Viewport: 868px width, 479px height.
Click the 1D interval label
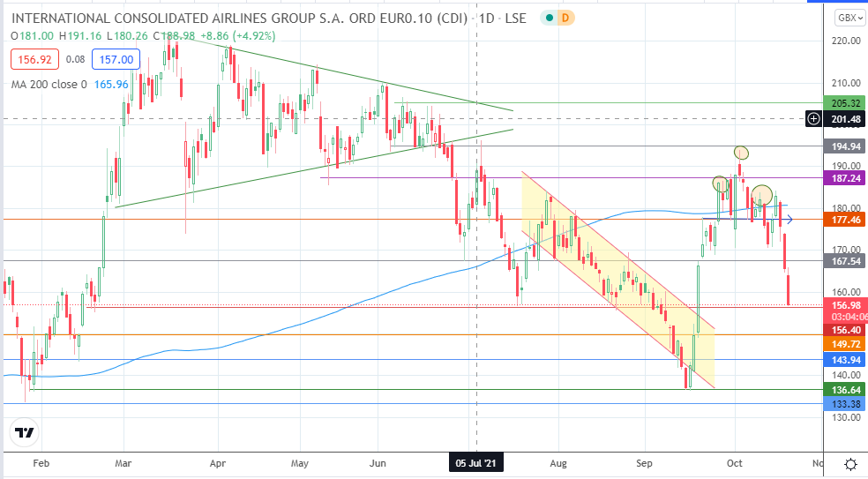486,19
